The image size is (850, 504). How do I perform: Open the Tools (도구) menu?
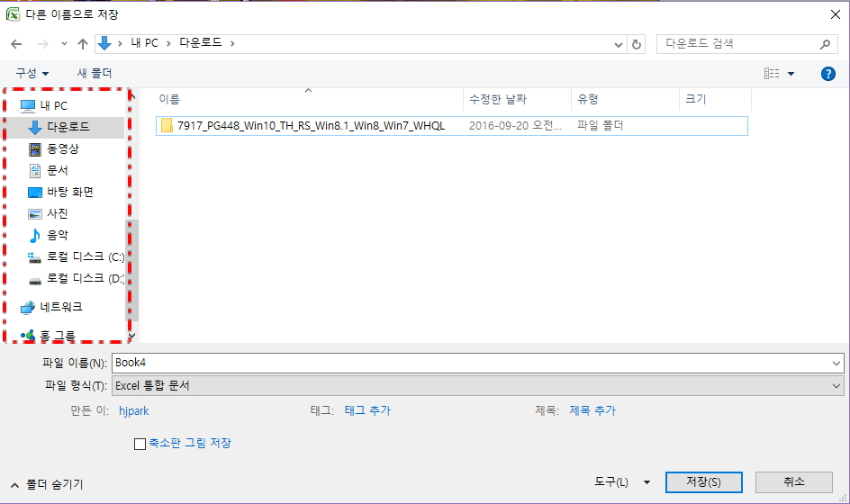pyautogui.click(x=622, y=482)
